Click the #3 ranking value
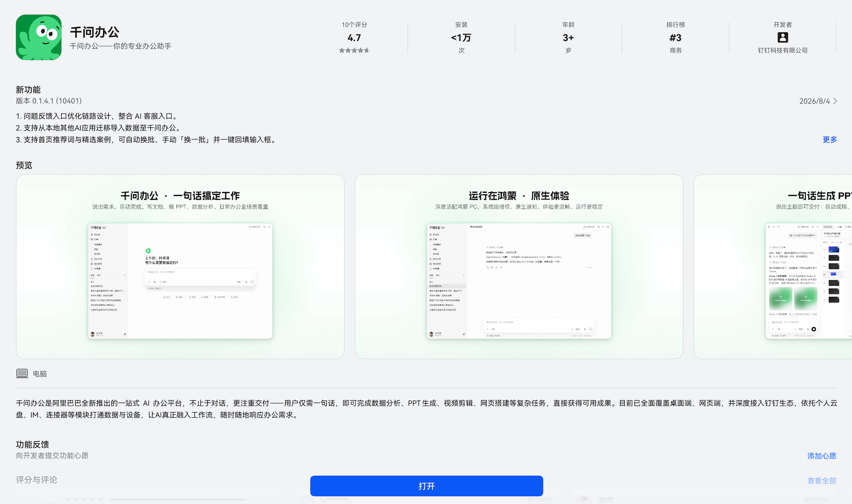Screen dimensions: 852x504 (x=675, y=38)
